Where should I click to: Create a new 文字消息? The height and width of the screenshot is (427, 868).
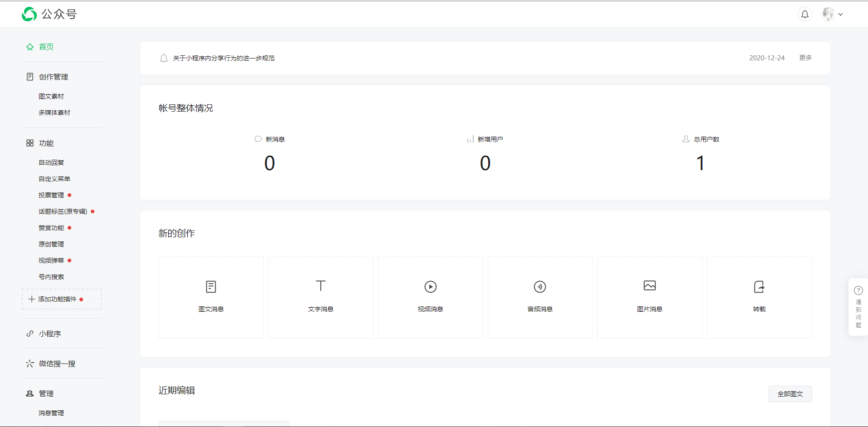[321, 297]
